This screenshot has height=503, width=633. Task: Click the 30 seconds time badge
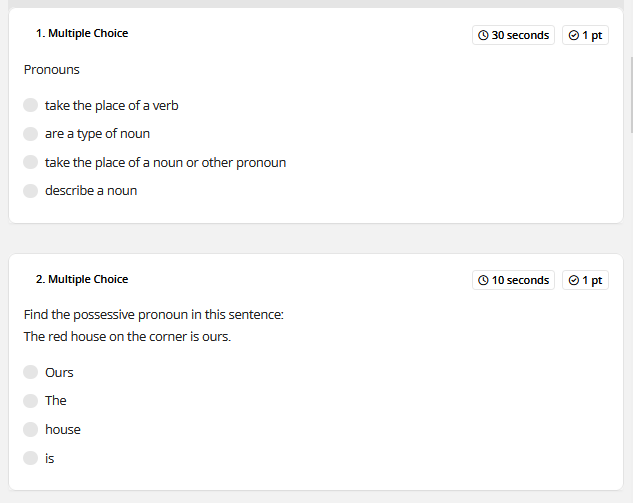pos(513,35)
